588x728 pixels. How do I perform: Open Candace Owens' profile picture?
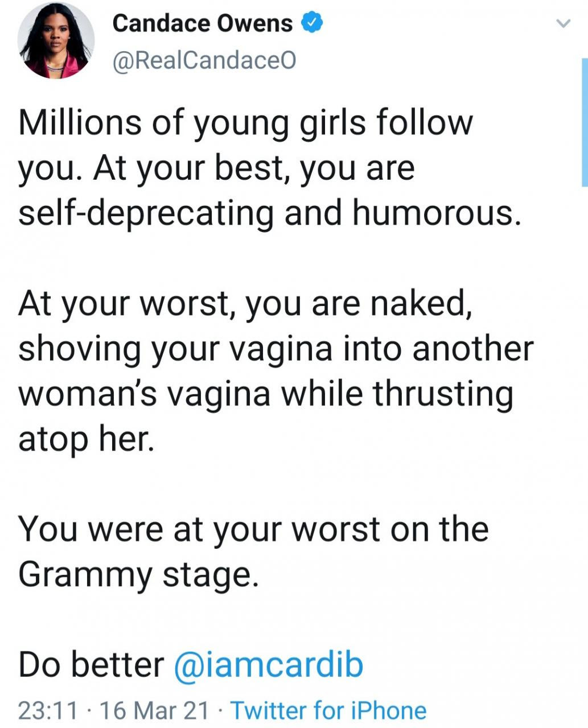point(56,41)
